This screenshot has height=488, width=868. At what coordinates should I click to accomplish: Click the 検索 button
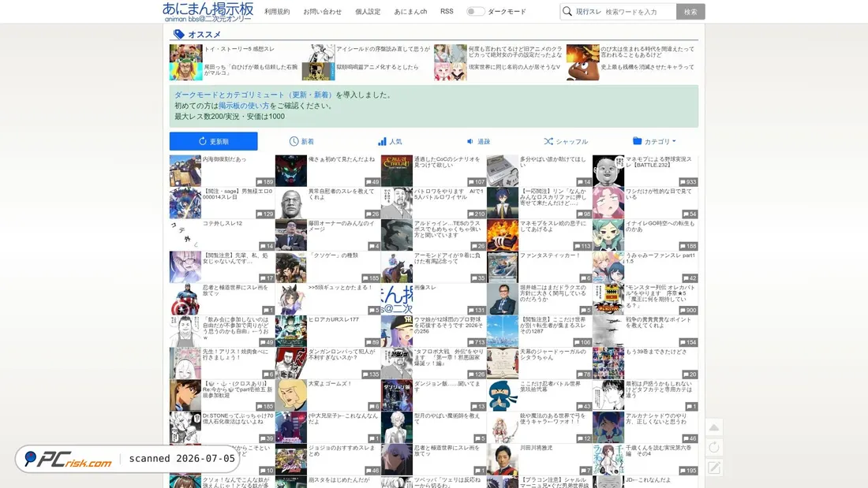click(690, 12)
